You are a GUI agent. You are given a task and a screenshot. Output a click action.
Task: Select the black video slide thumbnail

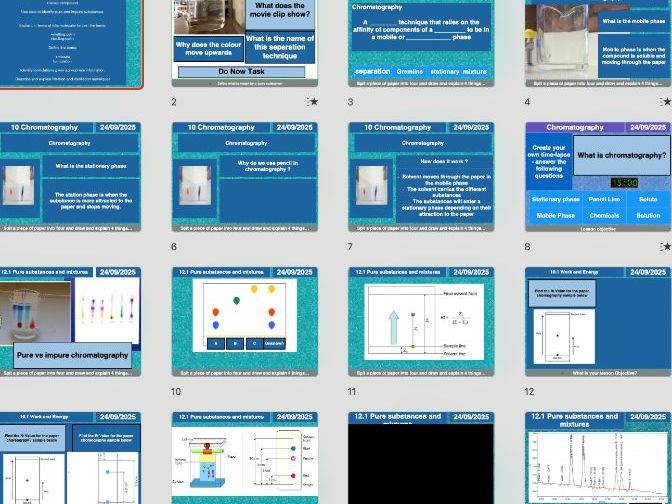[421, 458]
